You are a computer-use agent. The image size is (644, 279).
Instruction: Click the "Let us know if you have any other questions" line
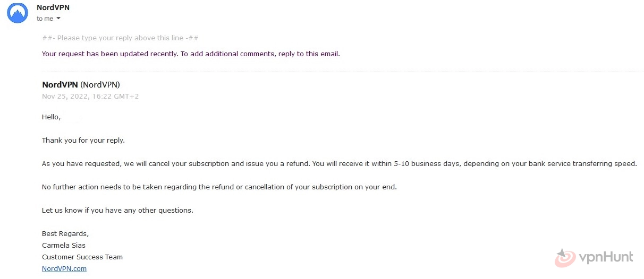pyautogui.click(x=117, y=211)
